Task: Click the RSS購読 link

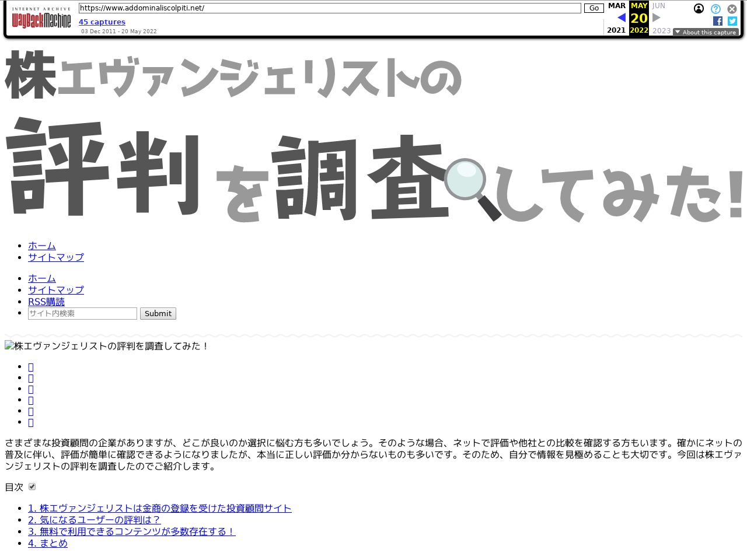Action: point(46,302)
